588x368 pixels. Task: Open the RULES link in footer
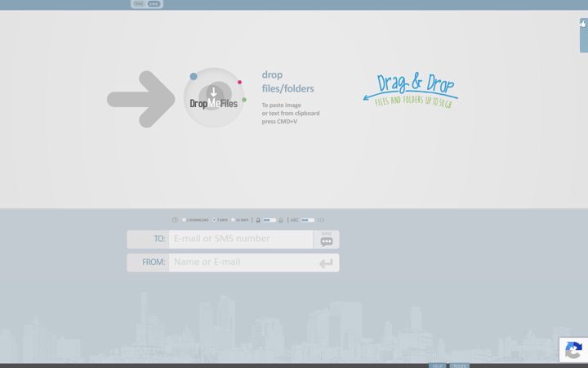click(459, 366)
